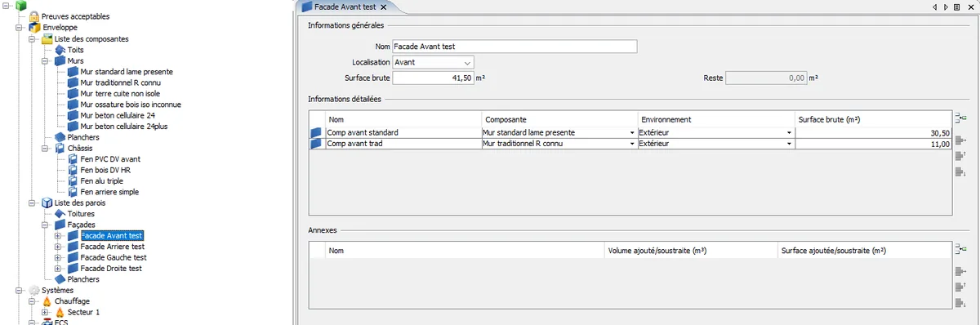Screen dimensions: 980x325
Task: Click the Systèmes gear icon
Action: (33, 290)
